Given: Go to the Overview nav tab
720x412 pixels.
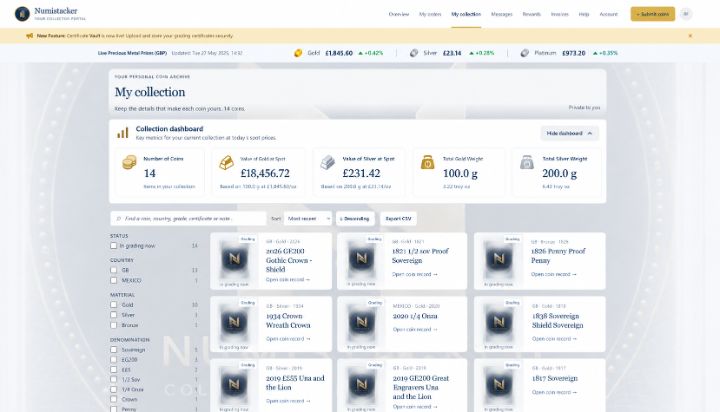Looking at the screenshot, I should [x=399, y=14].
